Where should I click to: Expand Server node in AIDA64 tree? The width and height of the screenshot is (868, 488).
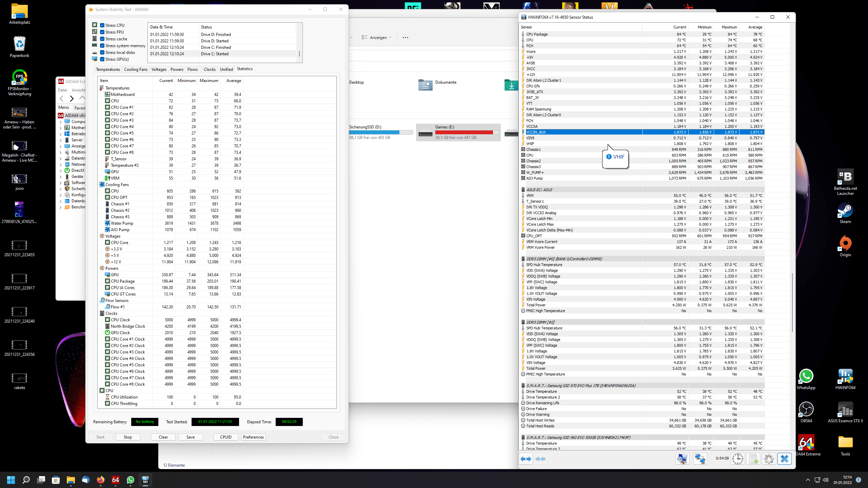point(61,140)
